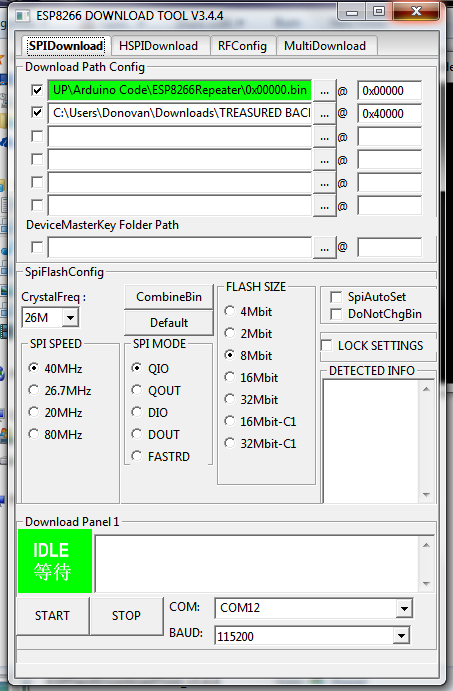Toggle the DoNotChgBin checkbox
Screen dimensions: 453x691
pyautogui.click(x=336, y=314)
